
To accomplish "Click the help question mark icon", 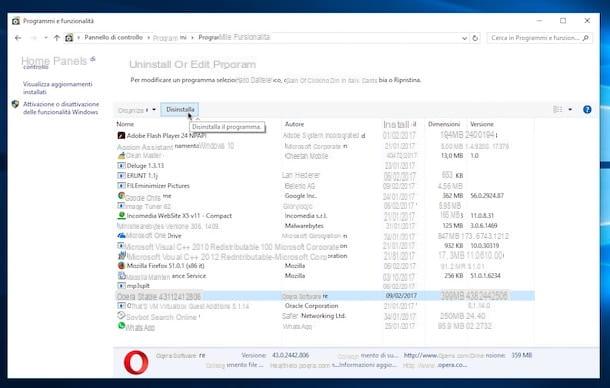I will point(587,110).
